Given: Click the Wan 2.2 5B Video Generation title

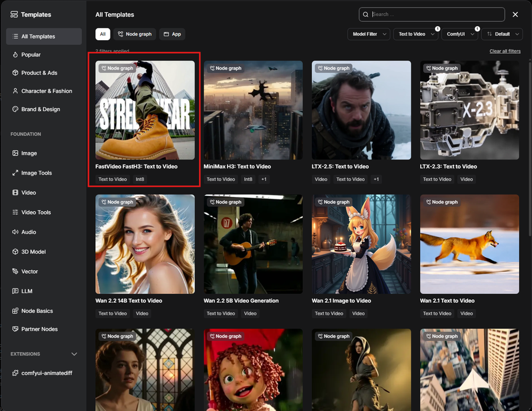Looking at the screenshot, I should (241, 300).
